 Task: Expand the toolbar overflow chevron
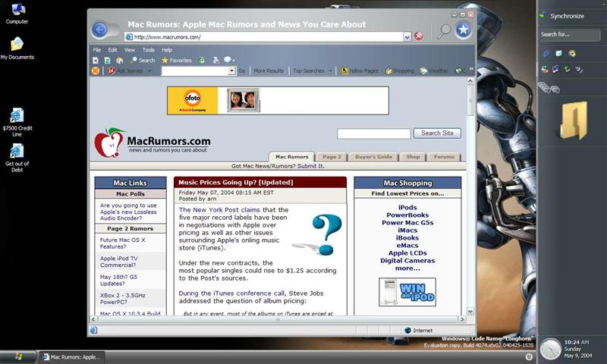click(471, 69)
